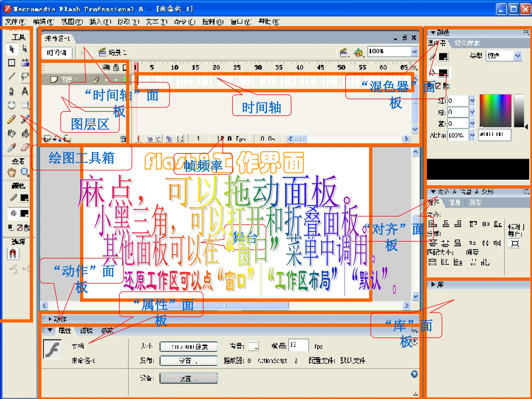Activate the Zoom magnifier tool
This screenshot has height=399, width=532.
coord(25,172)
